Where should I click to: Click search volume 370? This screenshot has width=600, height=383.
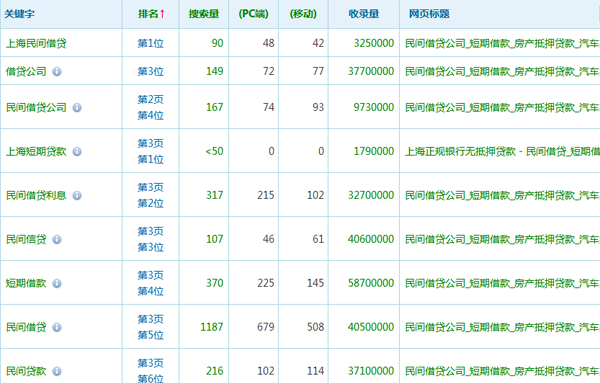coord(215,284)
